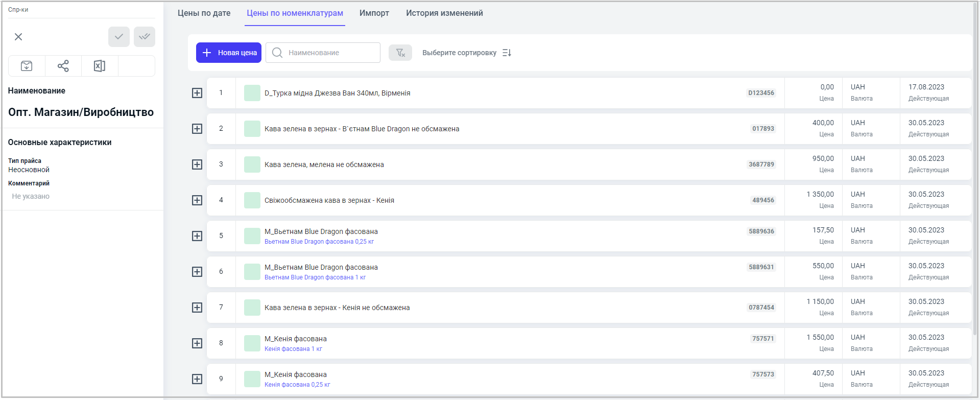
Task: Expand row 4 Свіжообсмажена кава Кенія
Action: [197, 200]
